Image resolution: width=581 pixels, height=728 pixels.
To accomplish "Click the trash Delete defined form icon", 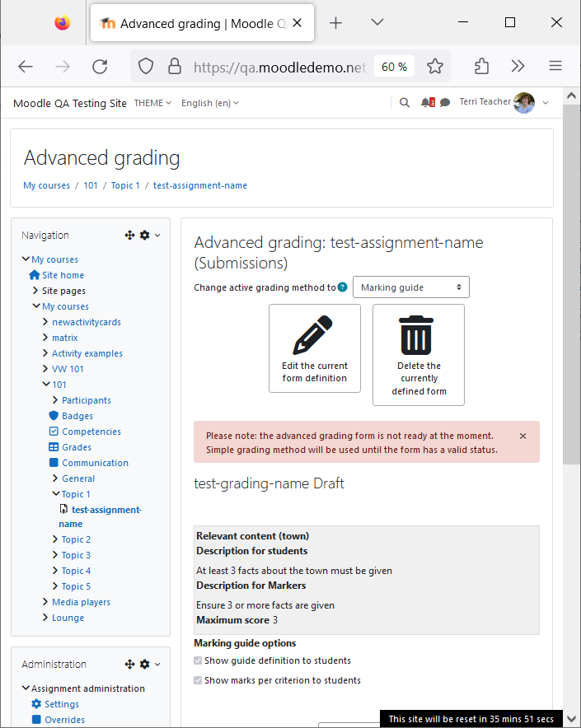I will click(416, 335).
